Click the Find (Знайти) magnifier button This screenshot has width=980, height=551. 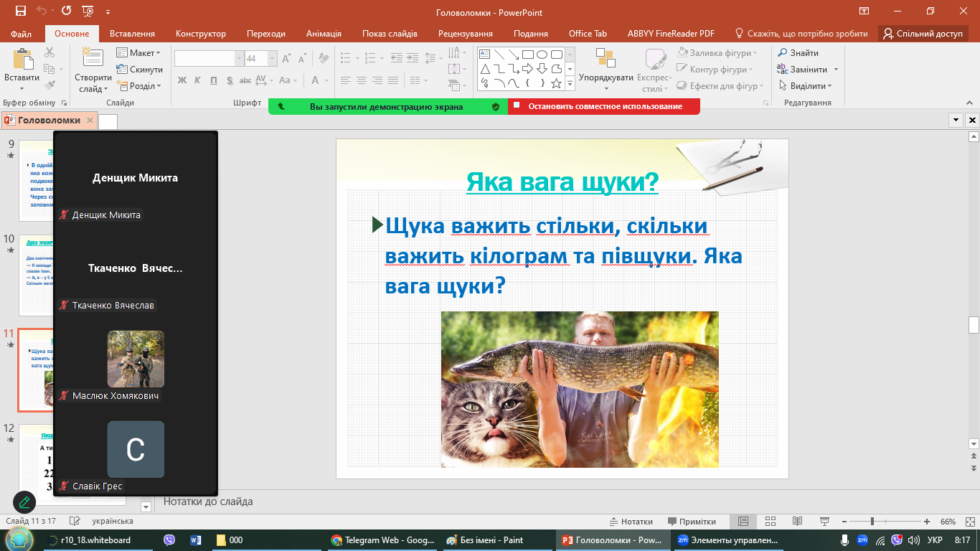[797, 53]
